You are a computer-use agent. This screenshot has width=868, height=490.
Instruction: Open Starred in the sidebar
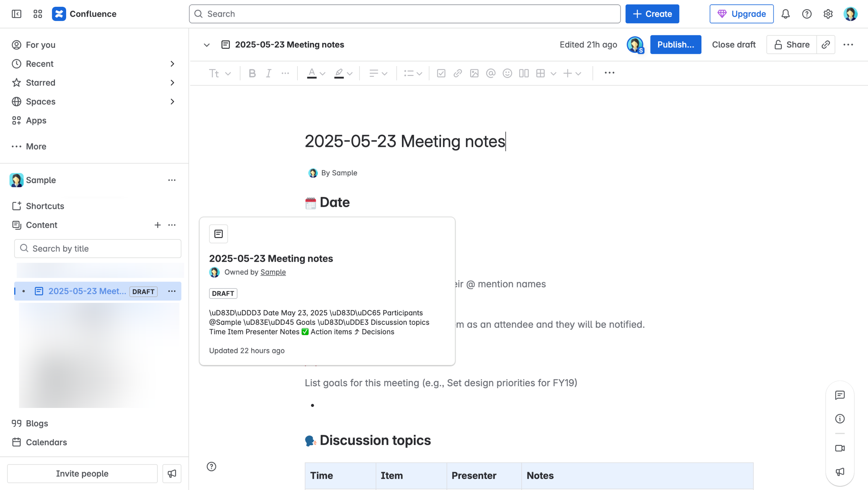point(41,82)
